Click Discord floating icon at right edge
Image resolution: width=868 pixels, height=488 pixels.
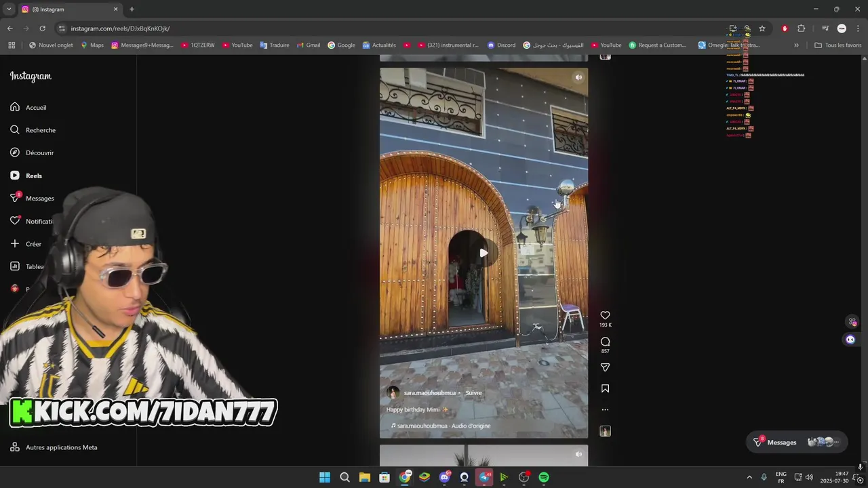(850, 340)
